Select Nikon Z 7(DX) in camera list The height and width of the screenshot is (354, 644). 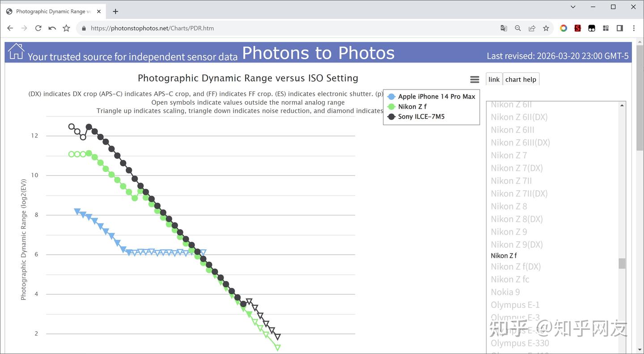click(x=517, y=168)
